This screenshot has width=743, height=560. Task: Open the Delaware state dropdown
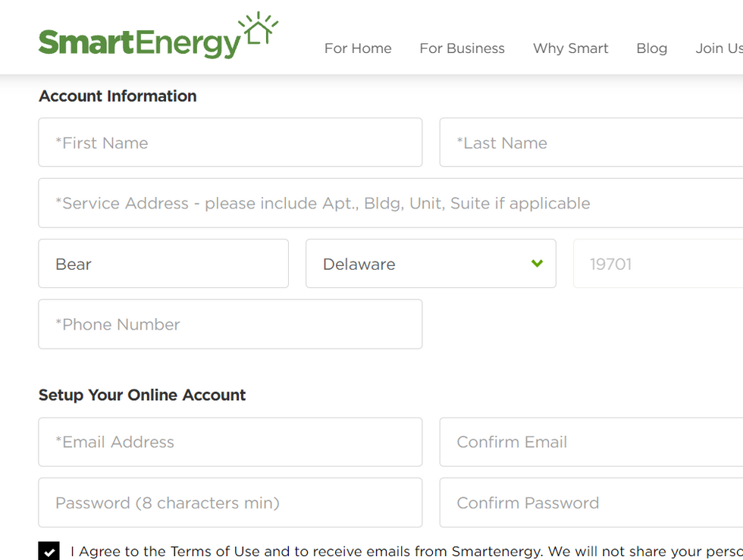click(x=431, y=264)
